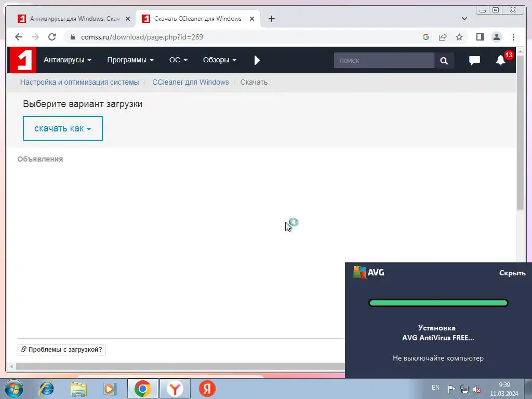Open the tab search chevron

[464, 19]
